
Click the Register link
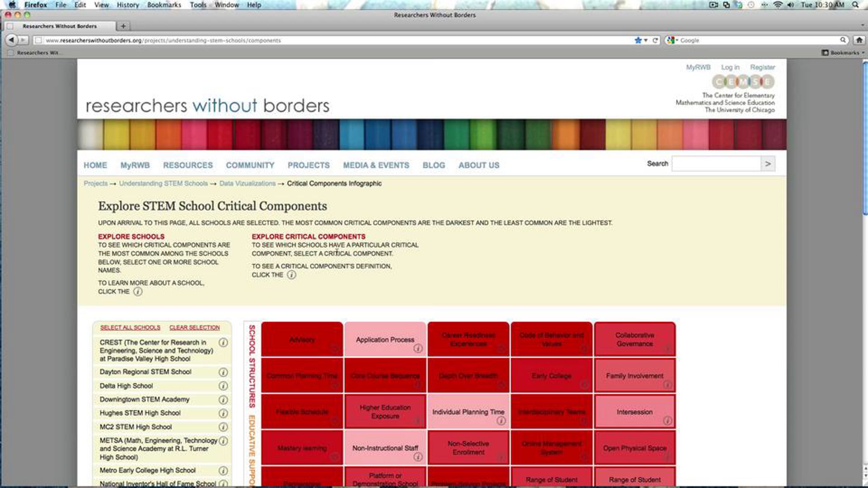point(762,67)
